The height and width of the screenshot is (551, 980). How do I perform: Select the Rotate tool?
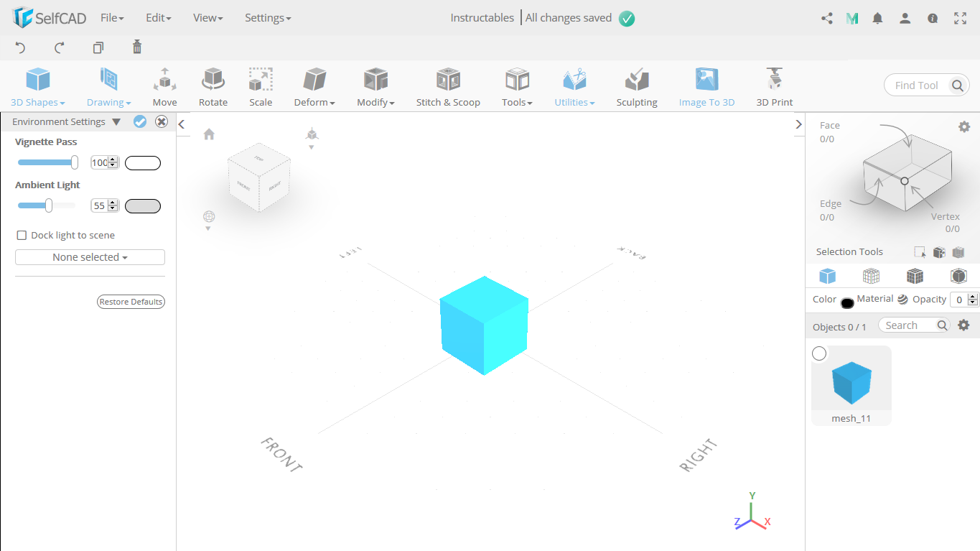(213, 87)
